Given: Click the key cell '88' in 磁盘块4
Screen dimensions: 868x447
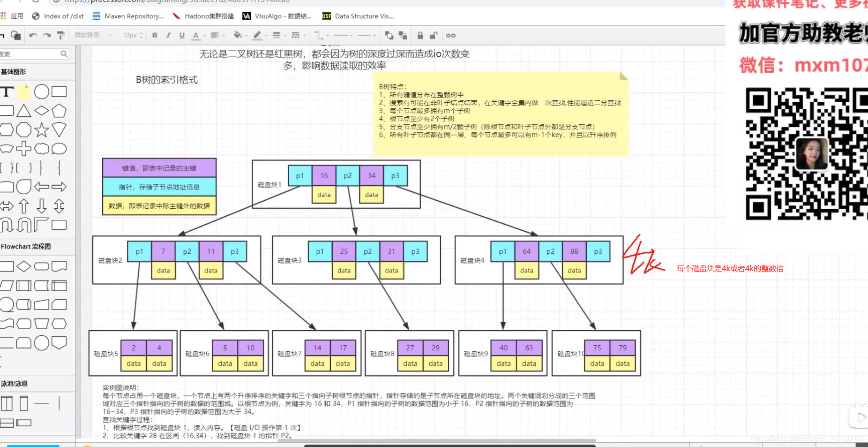Looking at the screenshot, I should click(x=574, y=251).
